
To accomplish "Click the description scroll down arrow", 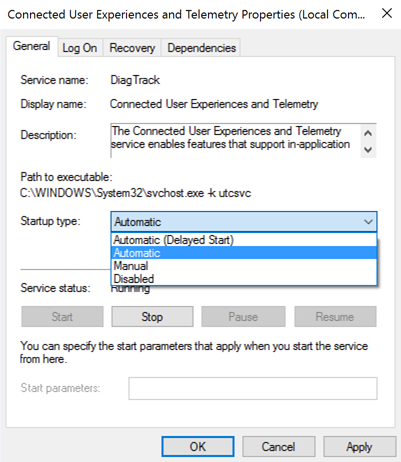I will pyautogui.click(x=368, y=149).
